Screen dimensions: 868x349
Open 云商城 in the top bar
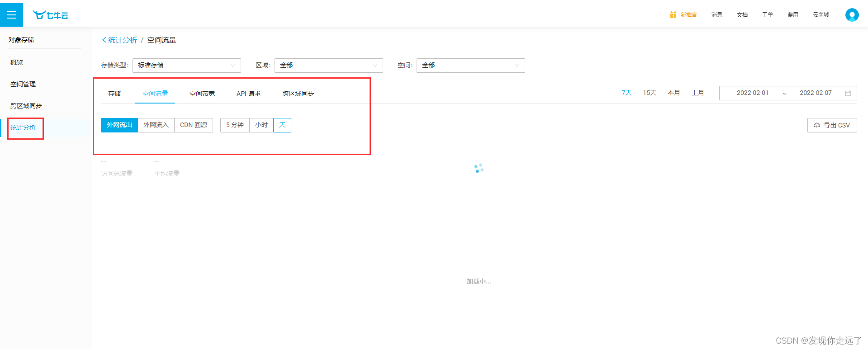click(821, 15)
